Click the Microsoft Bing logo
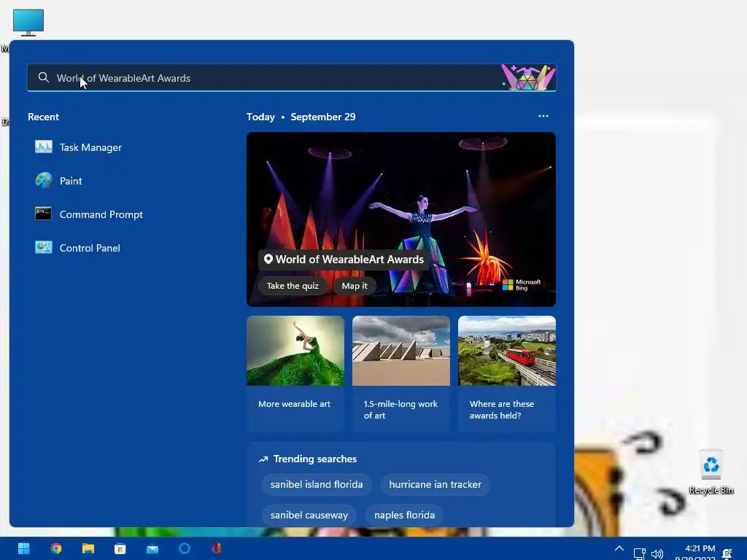Screen dimensions: 747x560 point(522,285)
